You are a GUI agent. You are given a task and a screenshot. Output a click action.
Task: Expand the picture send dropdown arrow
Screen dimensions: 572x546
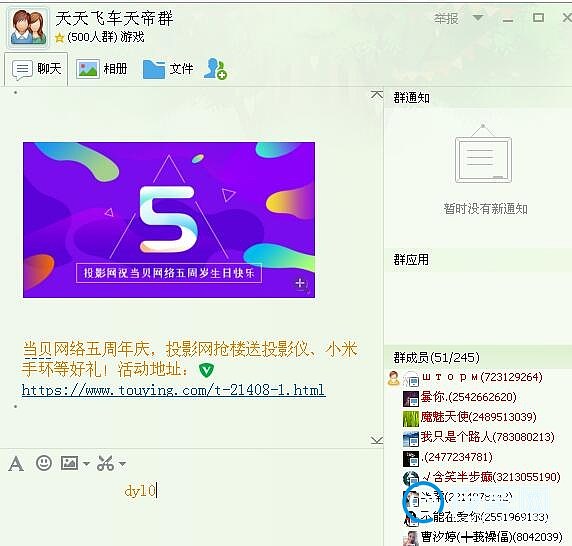86,464
